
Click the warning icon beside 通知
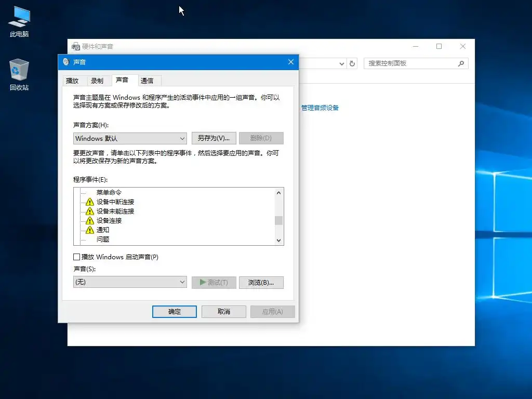point(89,230)
